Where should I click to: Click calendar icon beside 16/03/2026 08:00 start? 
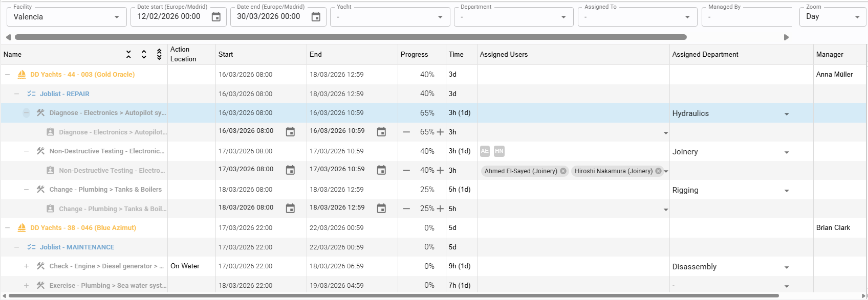(x=290, y=132)
